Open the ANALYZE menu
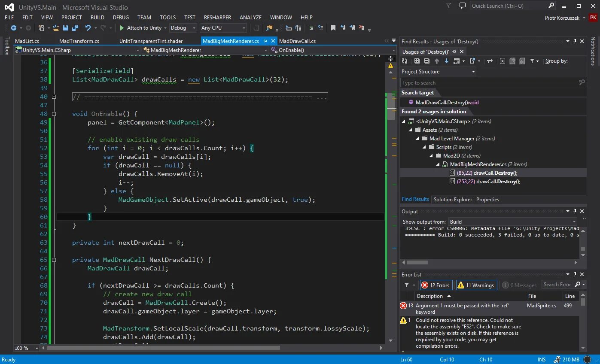This screenshot has height=364, width=600. [250, 18]
